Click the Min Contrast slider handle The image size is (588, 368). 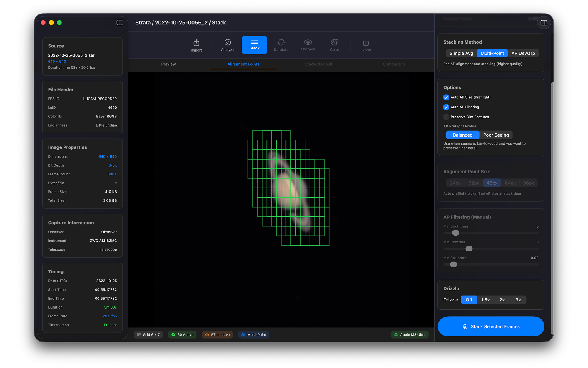(469, 249)
